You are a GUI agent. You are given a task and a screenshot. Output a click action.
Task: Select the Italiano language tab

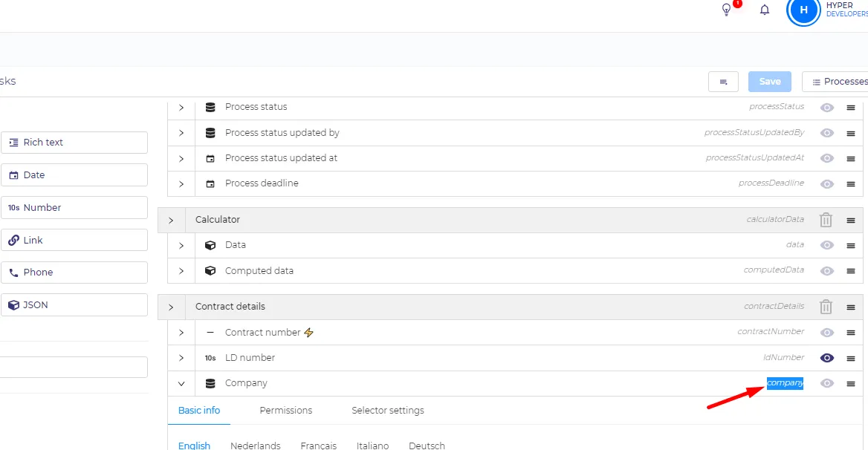[372, 445]
